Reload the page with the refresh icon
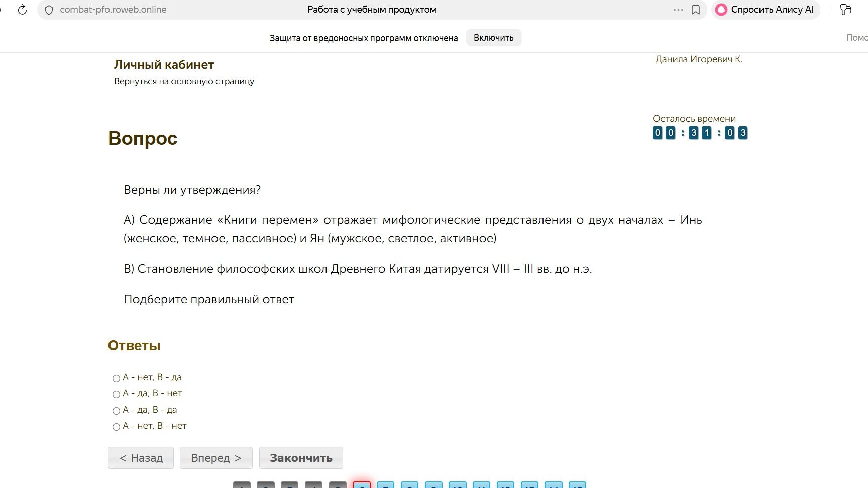 pyautogui.click(x=22, y=10)
